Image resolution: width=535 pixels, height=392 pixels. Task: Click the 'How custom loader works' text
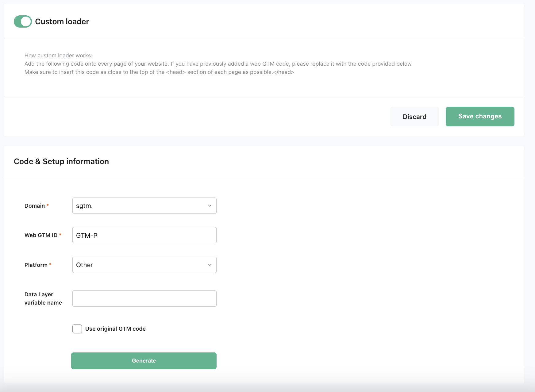tap(58, 56)
